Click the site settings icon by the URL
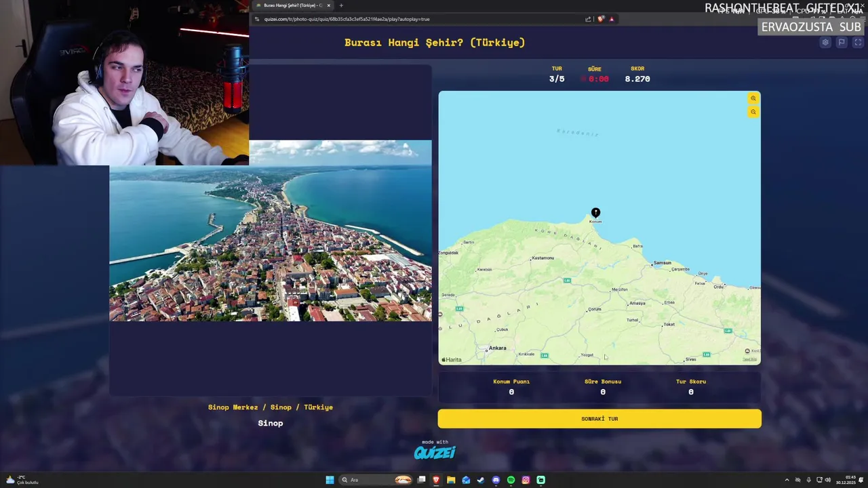Screen dimensions: 868x488 coord(257,19)
